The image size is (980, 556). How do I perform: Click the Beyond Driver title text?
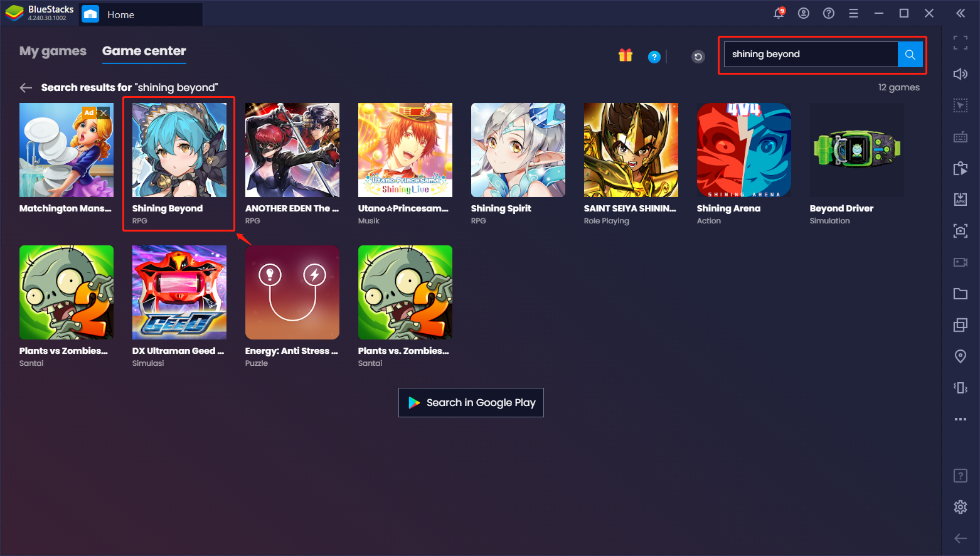841,208
